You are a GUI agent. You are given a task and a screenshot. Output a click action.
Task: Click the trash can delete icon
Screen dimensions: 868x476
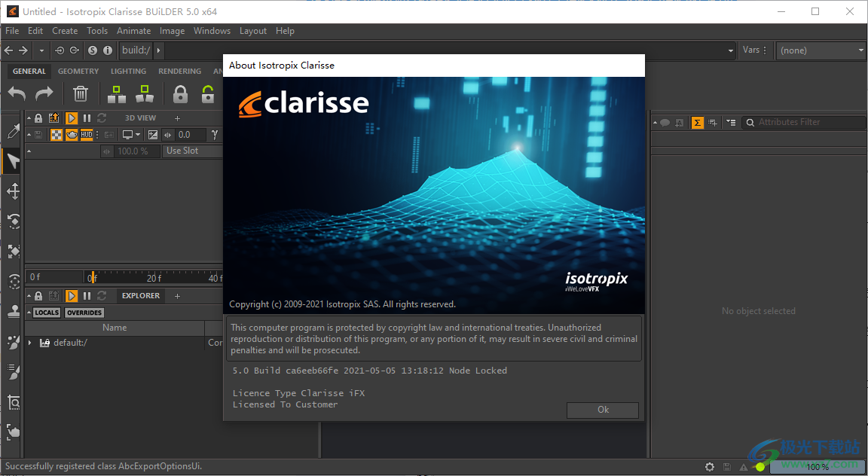tap(81, 94)
